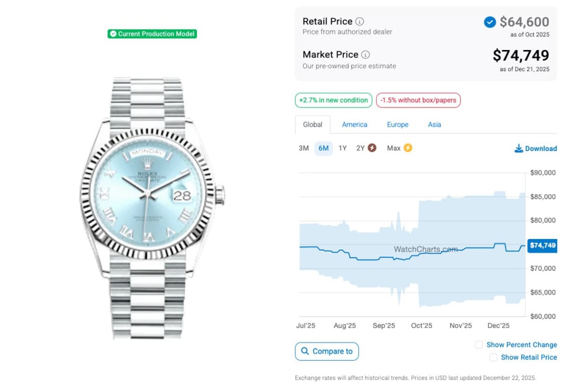Viewport: 588px width, 389px height.
Task: Click the Market Price info icon
Action: pyautogui.click(x=366, y=55)
